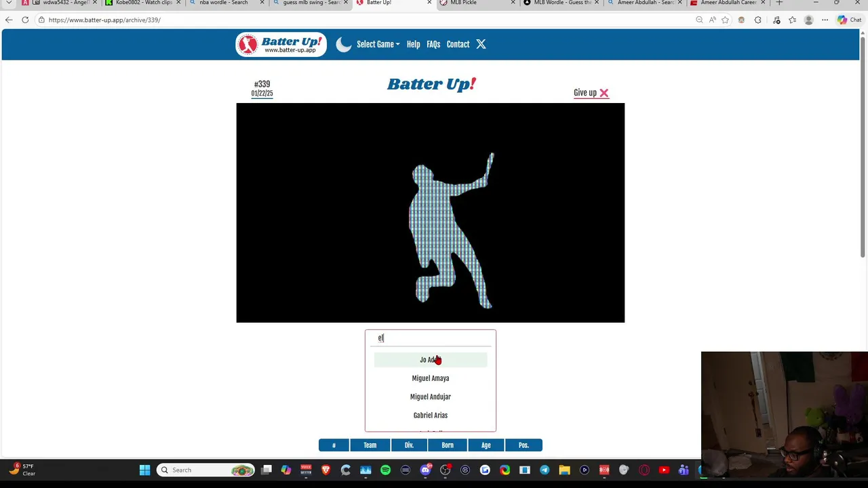Open Microsoft Teams from taskbar
Image resolution: width=868 pixels, height=488 pixels.
pos(684,470)
